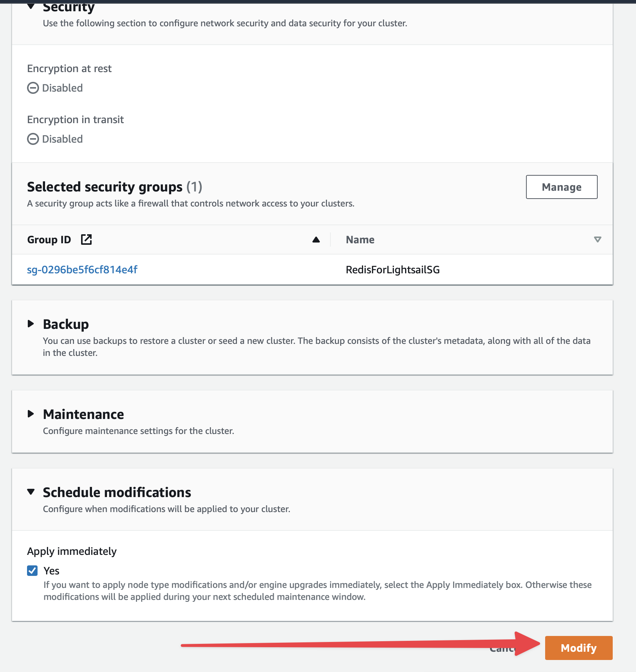
Task: Collapse the Security section
Action: click(x=31, y=6)
